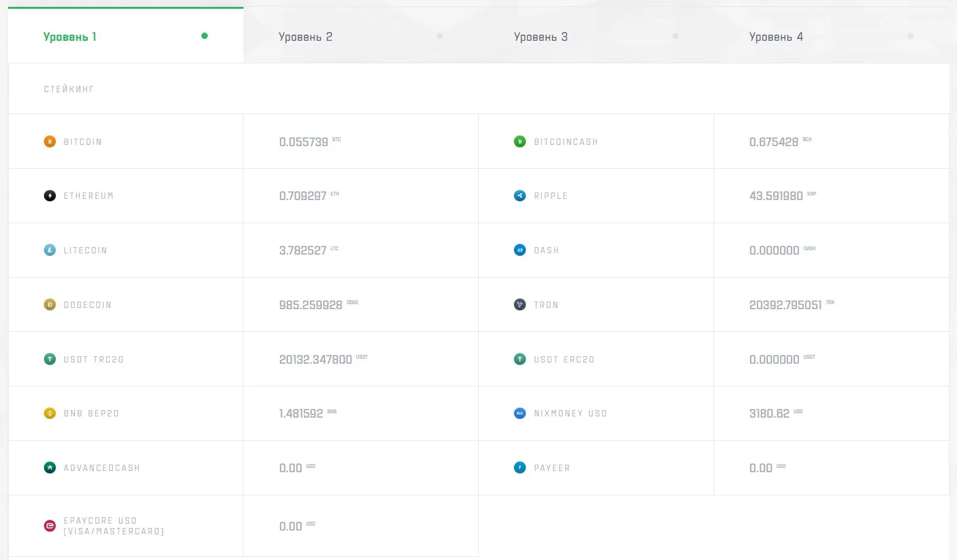Screen dimensions: 957x560
Task: Click the Ethereum amount 0.709297
Action: 303,196
